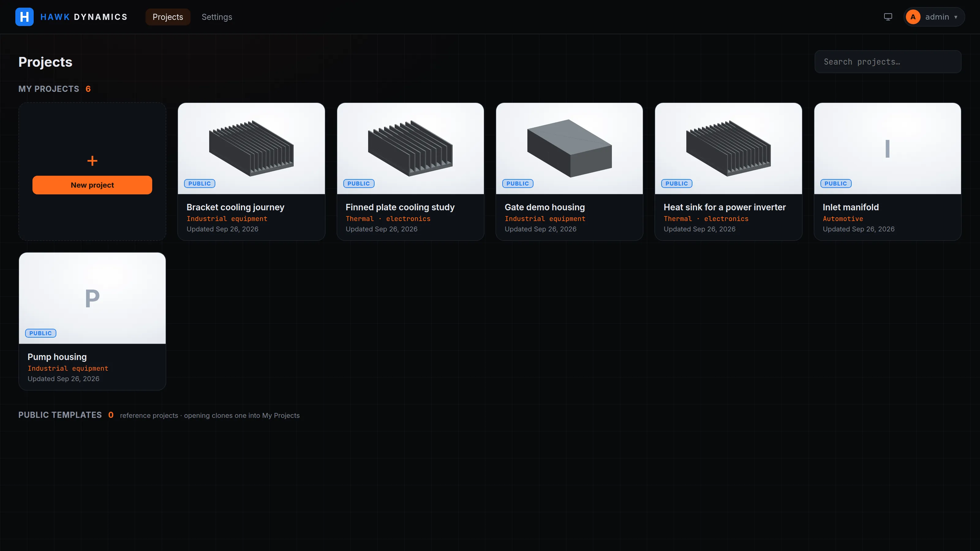Click the New project button
Viewport: 980px width, 551px height.
coord(92,185)
